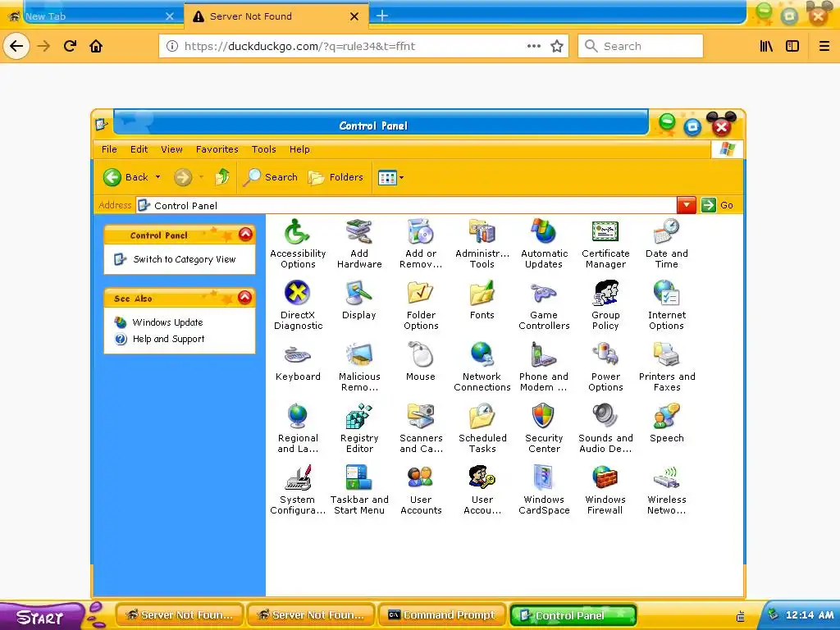Click the Search toolbar button
Viewport: 840px width, 630px height.
click(x=270, y=177)
